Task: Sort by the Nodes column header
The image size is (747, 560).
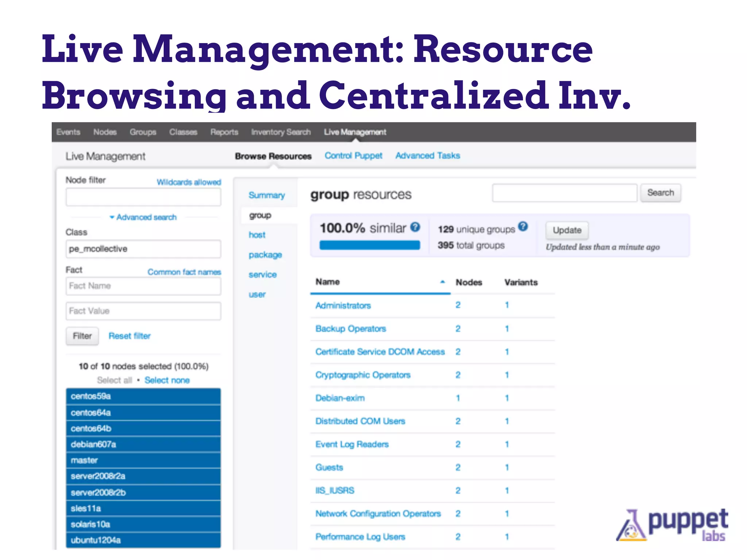Action: [469, 282]
